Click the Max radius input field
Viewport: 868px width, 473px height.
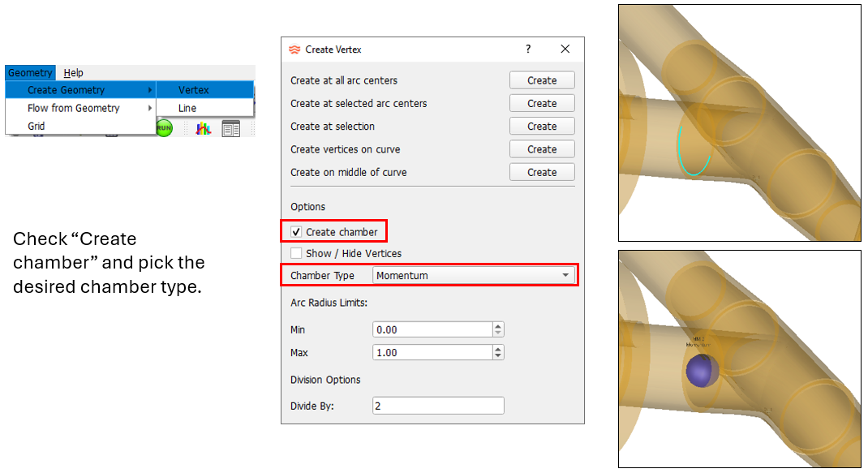click(x=432, y=352)
